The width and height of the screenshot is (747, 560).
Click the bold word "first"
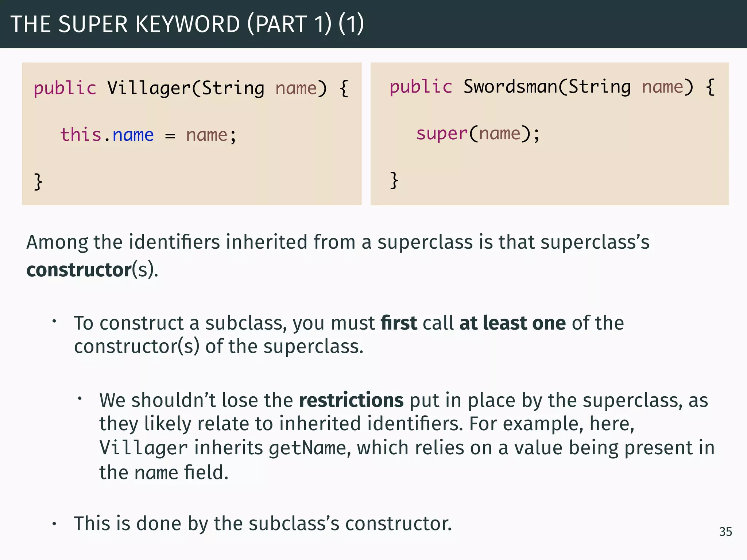click(x=398, y=323)
